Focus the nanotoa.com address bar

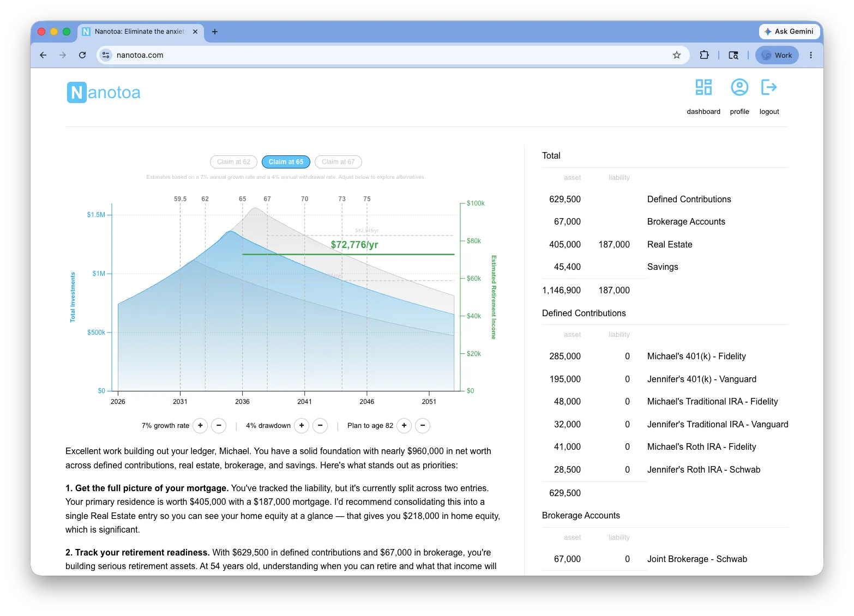393,55
